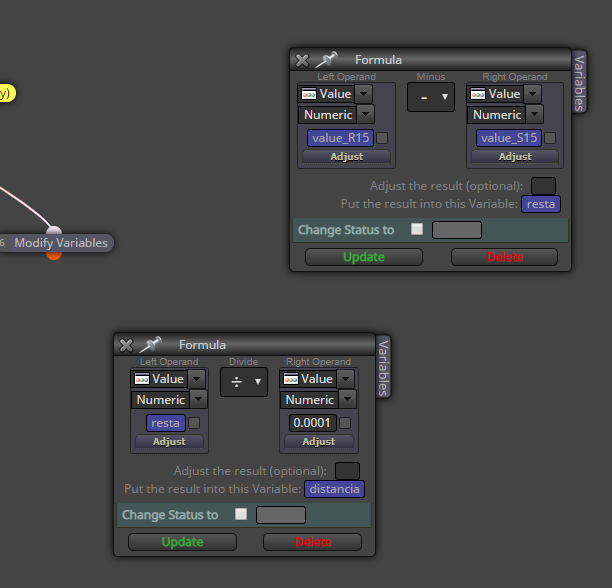The height and width of the screenshot is (588, 612).
Task: Click Update in the Divide Formula panel
Action: tap(182, 542)
